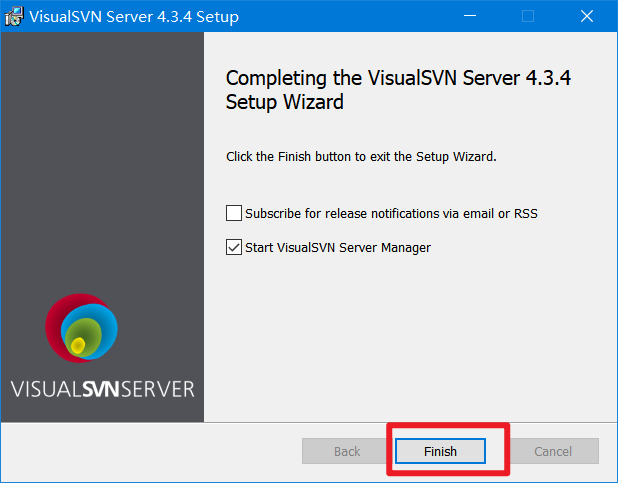Click 'Click the Finish button to exit' text

[361, 157]
